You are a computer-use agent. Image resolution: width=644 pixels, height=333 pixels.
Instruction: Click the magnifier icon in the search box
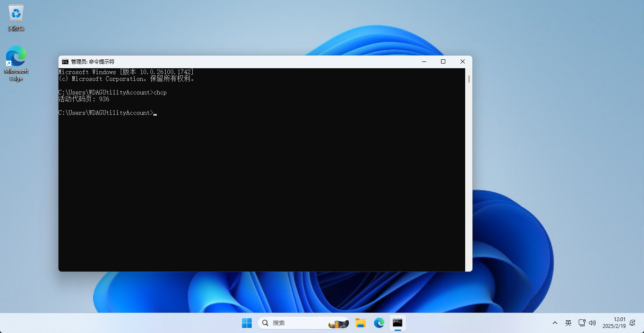click(265, 323)
